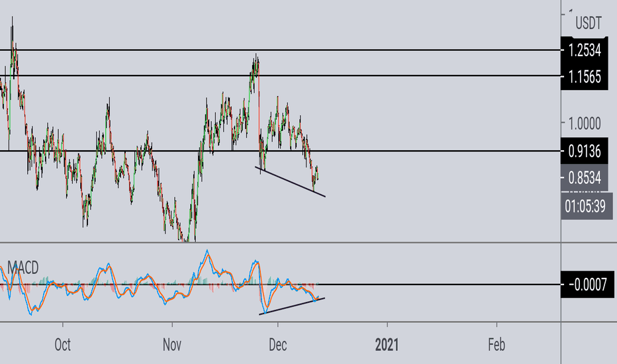Click the countdown timer 01:05:39

[585, 206]
